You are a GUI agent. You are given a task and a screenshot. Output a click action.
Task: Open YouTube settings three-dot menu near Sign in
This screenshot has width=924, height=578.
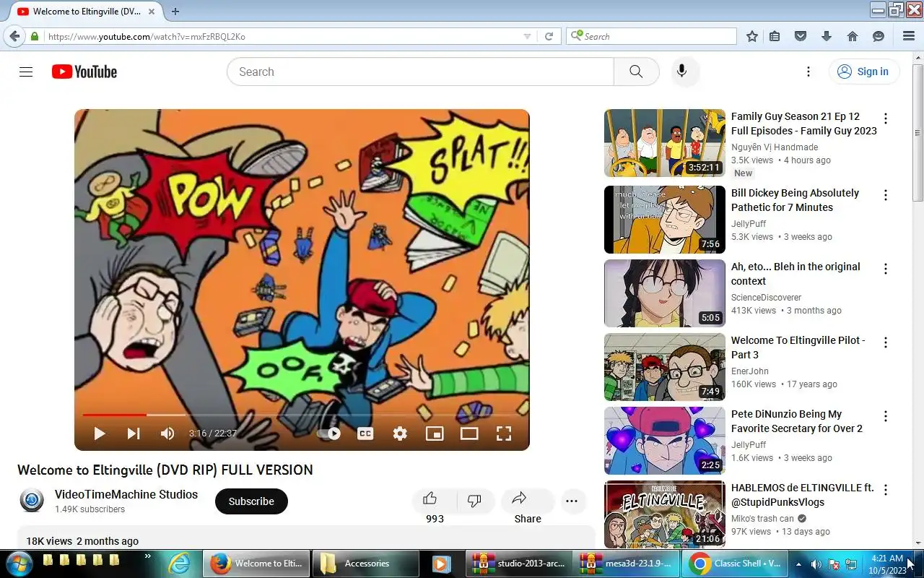pos(808,72)
